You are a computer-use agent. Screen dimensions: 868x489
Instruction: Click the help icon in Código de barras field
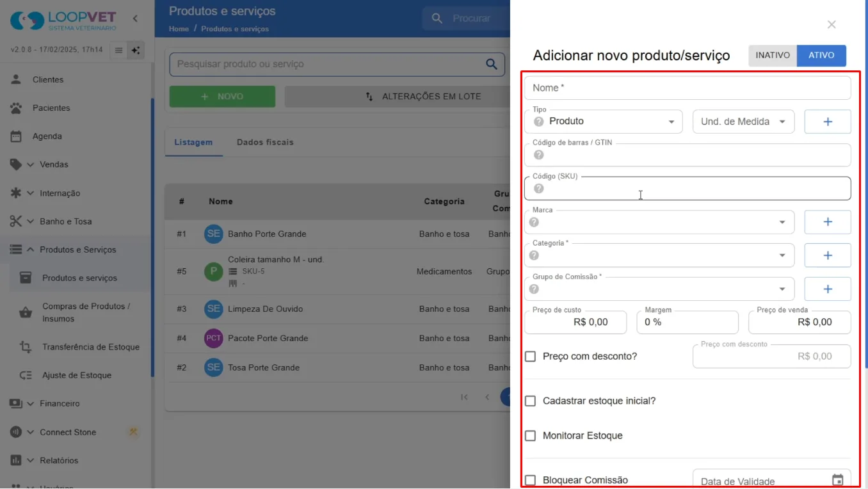[538, 155]
